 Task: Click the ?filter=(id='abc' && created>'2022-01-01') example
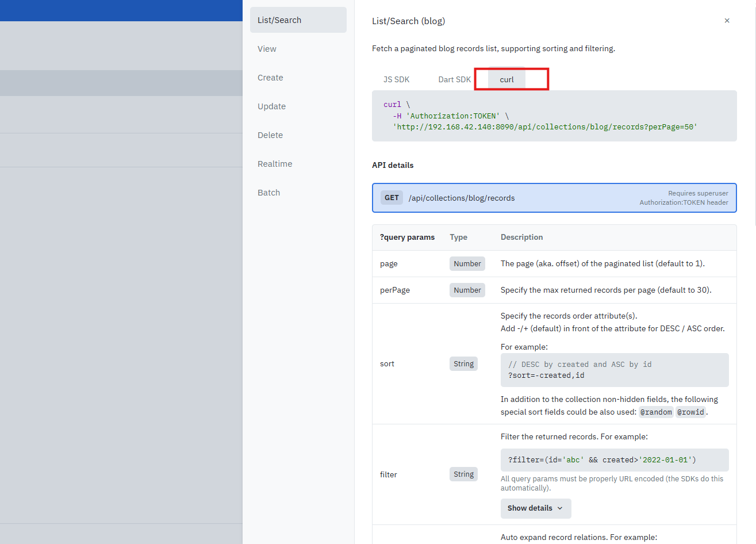coord(602,460)
